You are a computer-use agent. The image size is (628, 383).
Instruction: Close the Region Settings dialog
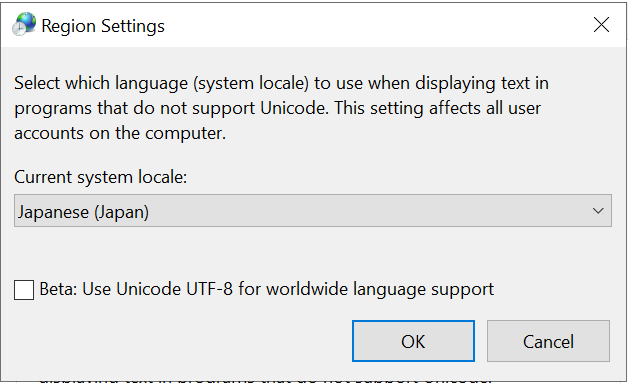click(601, 25)
